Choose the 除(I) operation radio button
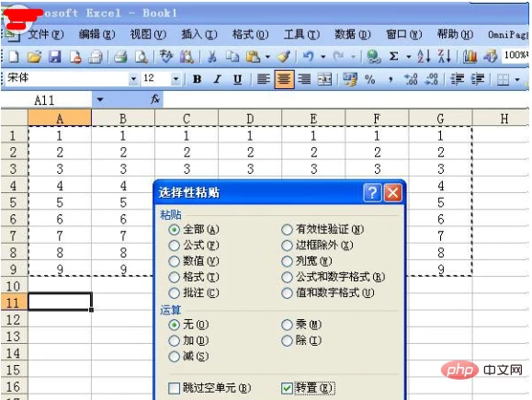532x400 pixels. point(287,340)
